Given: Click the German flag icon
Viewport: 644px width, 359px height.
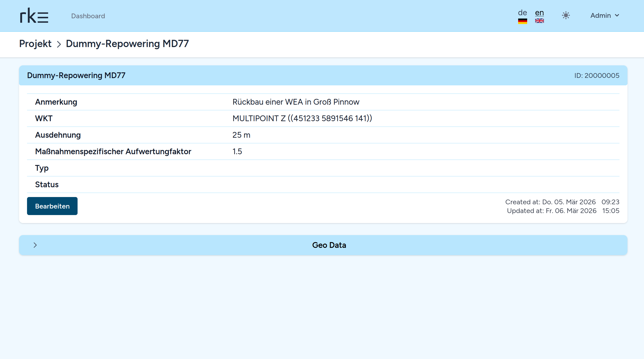Looking at the screenshot, I should [522, 21].
